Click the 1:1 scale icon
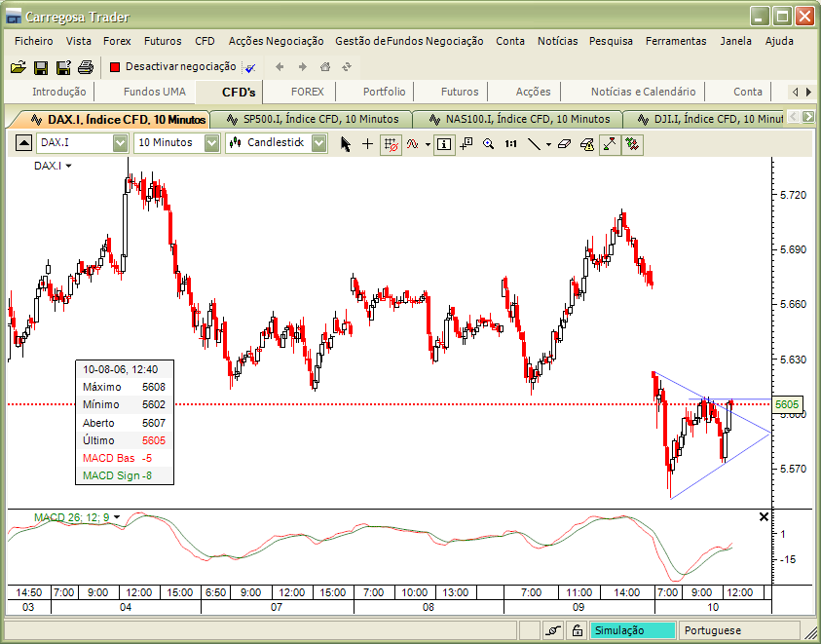 tap(511, 143)
